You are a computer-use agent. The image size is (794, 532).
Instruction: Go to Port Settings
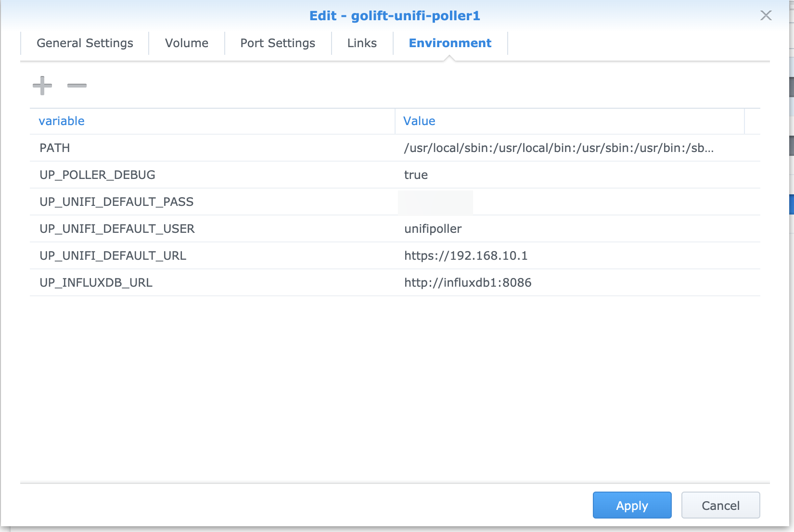pyautogui.click(x=278, y=43)
